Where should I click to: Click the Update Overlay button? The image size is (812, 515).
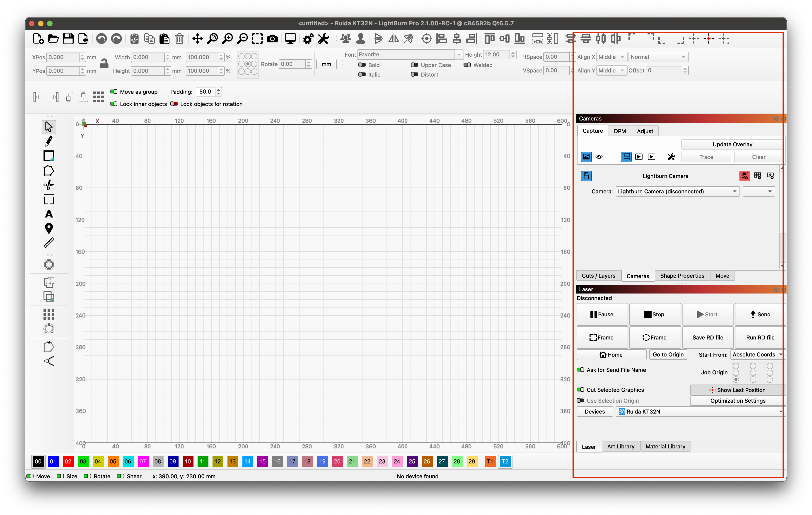732,144
